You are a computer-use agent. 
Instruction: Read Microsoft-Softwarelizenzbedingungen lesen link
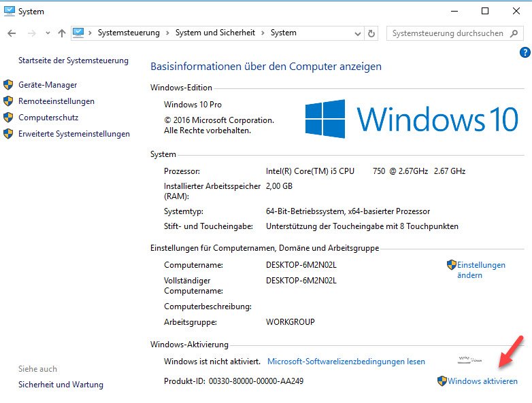pos(346,362)
